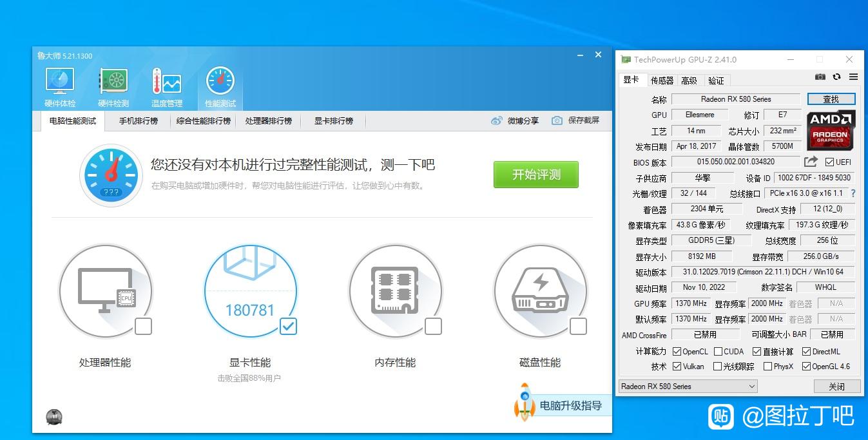This screenshot has height=440, width=868.
Task: Select the GPU-Z 传感器 tab
Action: [662, 81]
